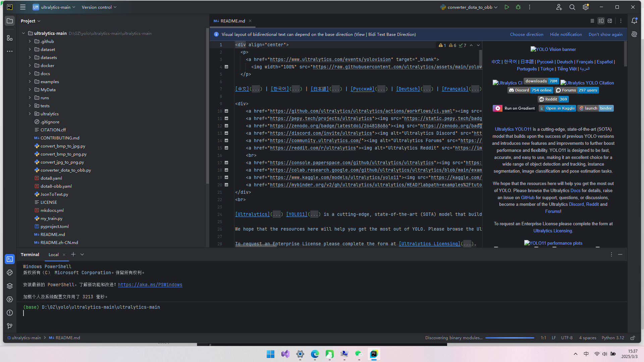Open the Version control dropdown
This screenshot has height=362, width=644.
click(x=99, y=7)
